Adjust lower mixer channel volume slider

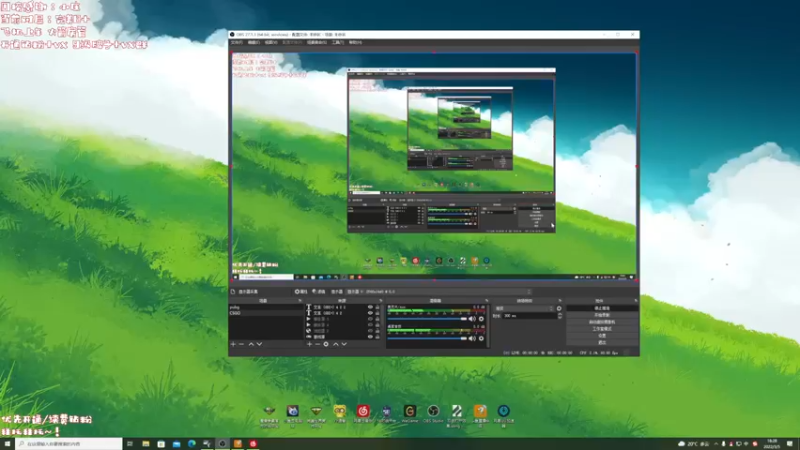coord(427,338)
